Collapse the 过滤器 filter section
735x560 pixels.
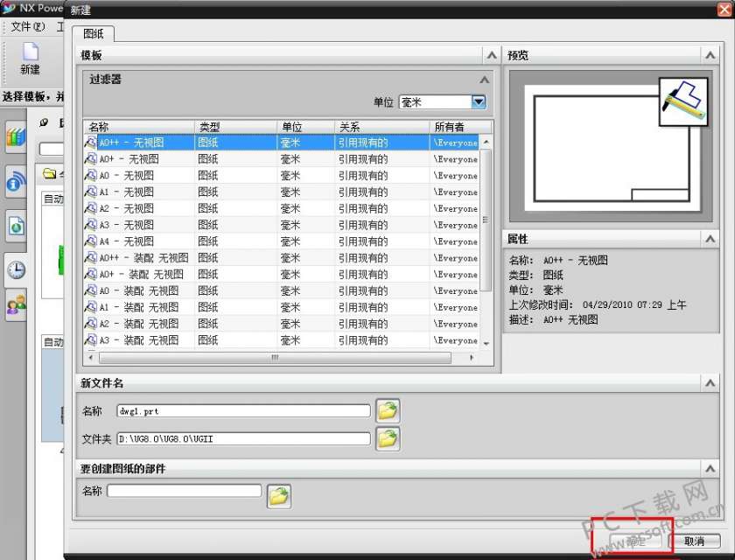coord(484,80)
